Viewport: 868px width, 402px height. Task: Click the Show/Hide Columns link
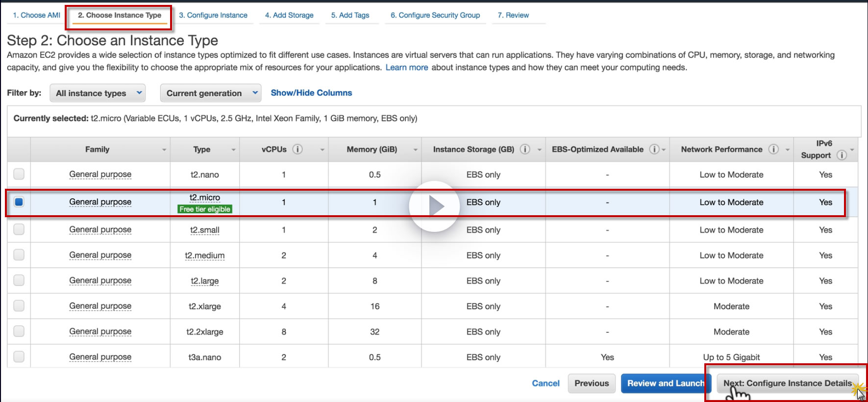point(311,93)
